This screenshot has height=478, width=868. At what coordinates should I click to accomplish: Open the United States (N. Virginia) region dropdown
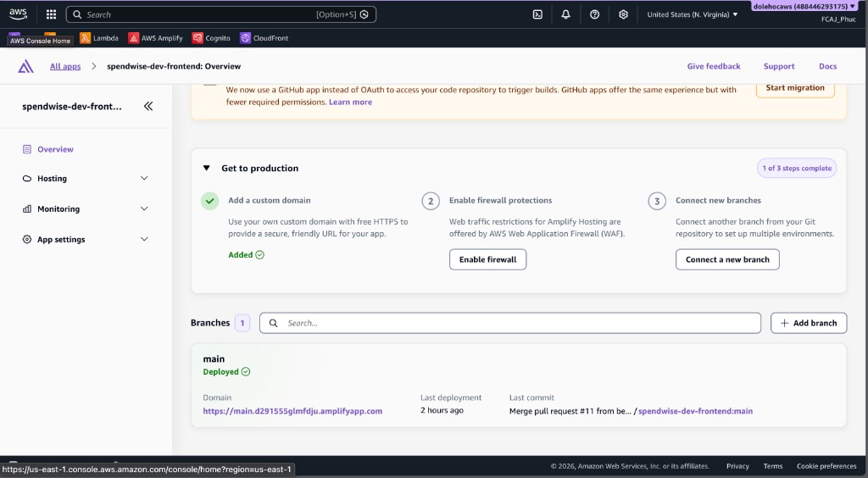[x=693, y=14]
